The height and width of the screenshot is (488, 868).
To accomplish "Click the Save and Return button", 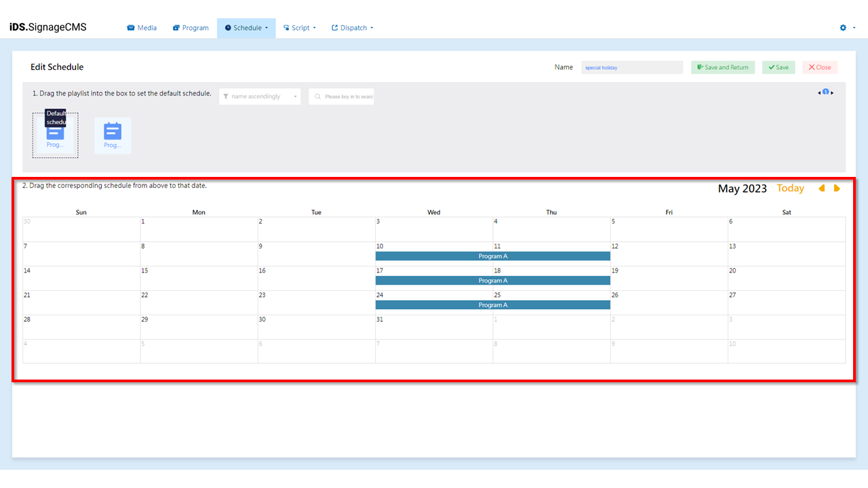I will (722, 67).
